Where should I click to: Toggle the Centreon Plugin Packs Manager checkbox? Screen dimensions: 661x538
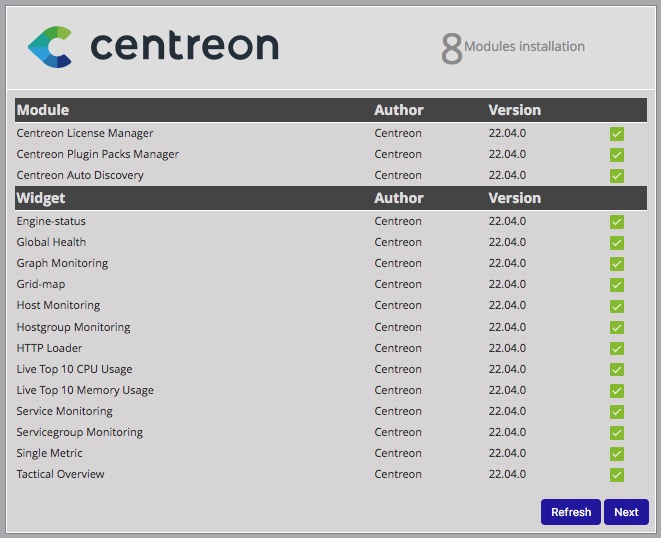(617, 155)
